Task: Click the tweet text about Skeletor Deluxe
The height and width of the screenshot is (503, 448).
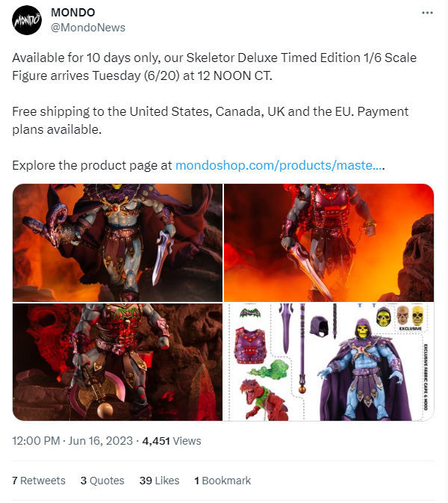Action: (214, 67)
